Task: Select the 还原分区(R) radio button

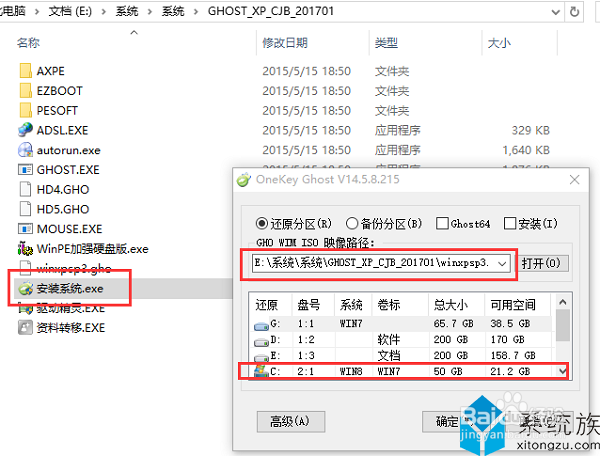Action: click(x=261, y=223)
